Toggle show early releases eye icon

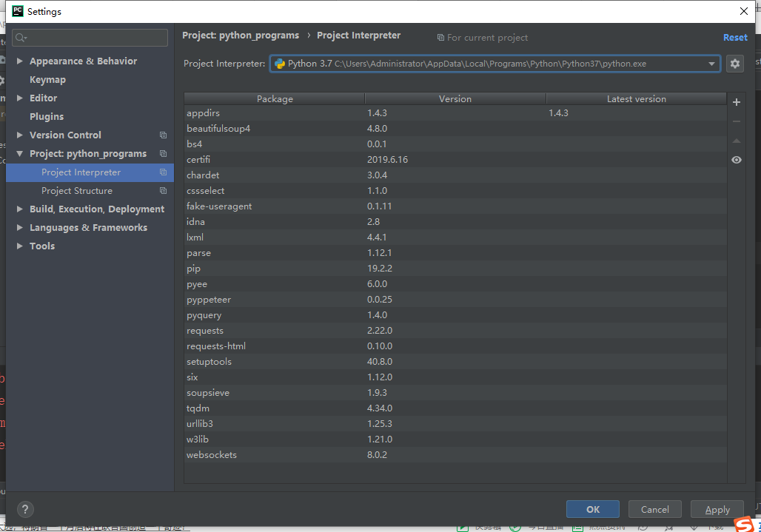737,160
